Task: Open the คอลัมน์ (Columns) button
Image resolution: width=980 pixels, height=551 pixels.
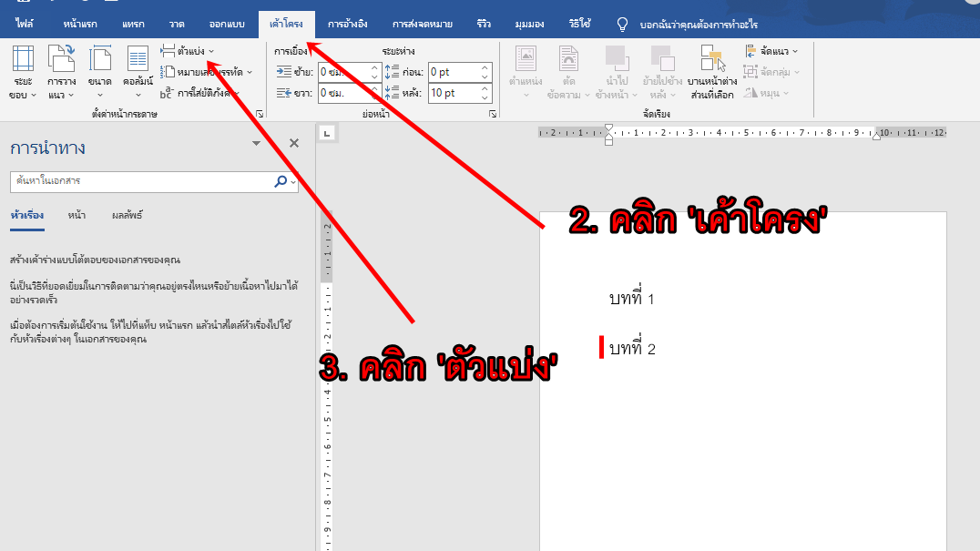Action: pos(138,73)
